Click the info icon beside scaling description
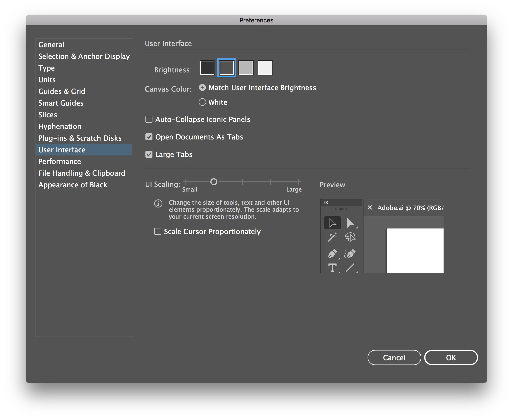This screenshot has width=513, height=420. [158, 203]
